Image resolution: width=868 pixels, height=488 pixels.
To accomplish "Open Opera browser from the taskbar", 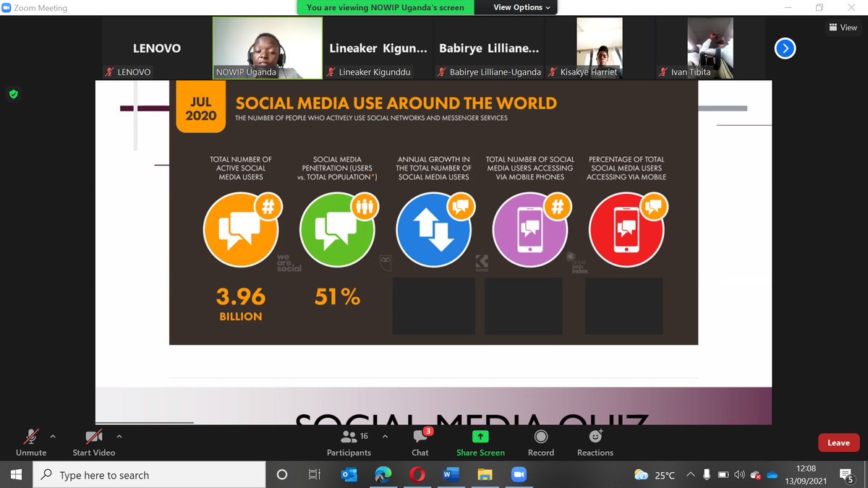I will tap(417, 475).
